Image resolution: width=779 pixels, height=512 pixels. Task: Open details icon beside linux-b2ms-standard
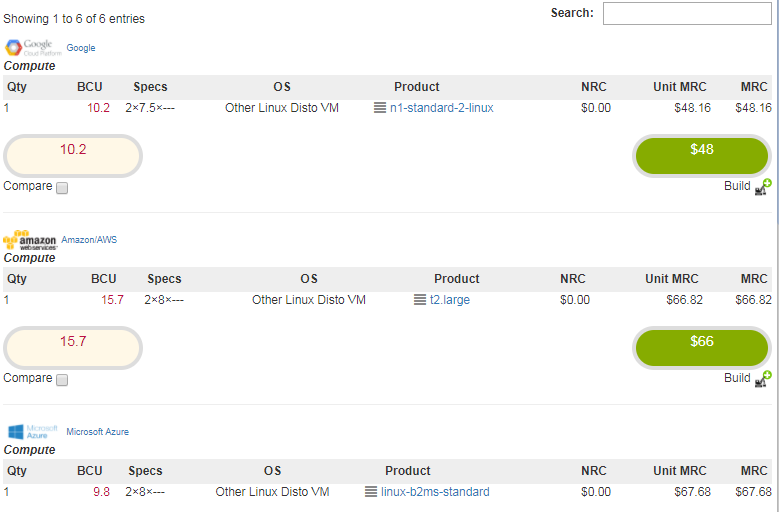point(371,492)
